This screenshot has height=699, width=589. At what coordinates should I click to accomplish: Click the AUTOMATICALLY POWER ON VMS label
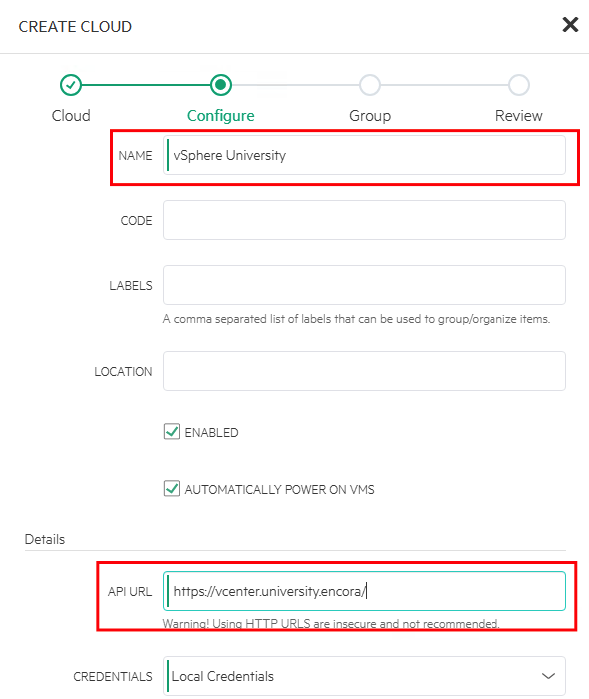(280, 489)
